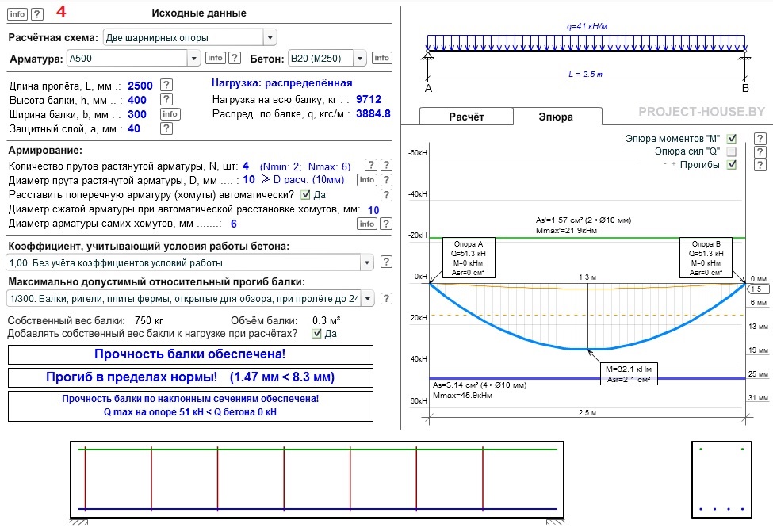Toggle adding beam self-weight checkbox Да

tap(317, 334)
